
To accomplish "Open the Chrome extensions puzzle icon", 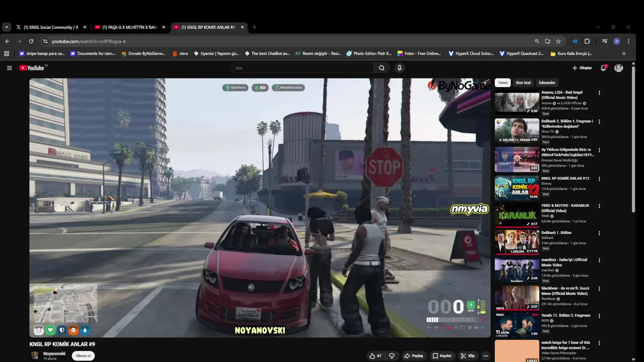I will 587,41.
